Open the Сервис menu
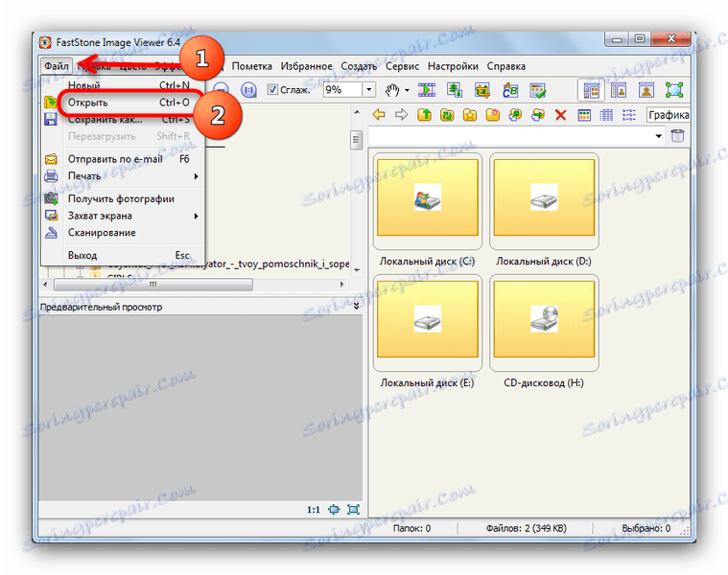 [403, 66]
